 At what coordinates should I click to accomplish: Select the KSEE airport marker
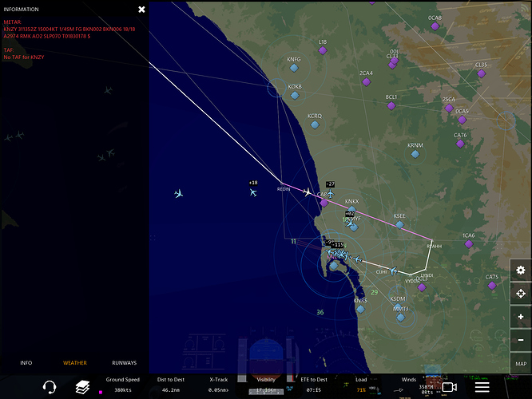coord(399,224)
